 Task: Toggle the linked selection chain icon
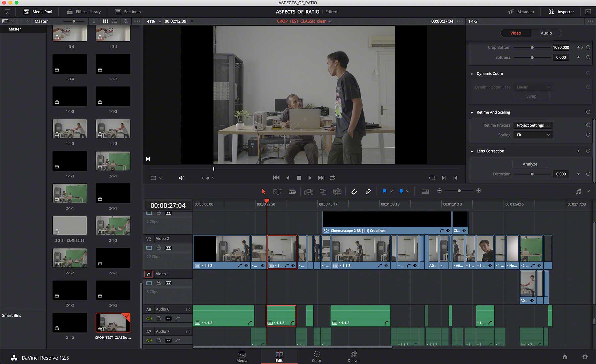pyautogui.click(x=368, y=191)
